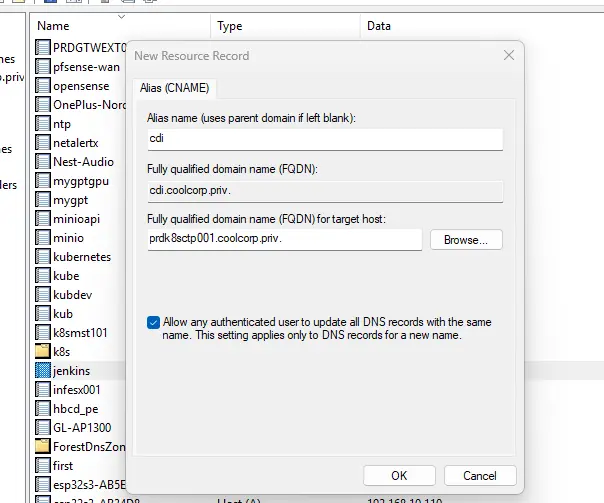Image resolution: width=604 pixels, height=503 pixels.
Task: Click the Browse button
Action: (466, 240)
